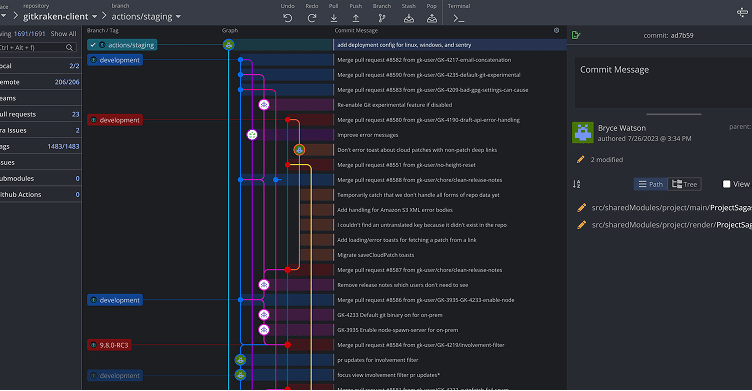Image resolution: width=752 pixels, height=391 pixels.
Task: Pull changes with the Pull icon
Action: pos(334,18)
